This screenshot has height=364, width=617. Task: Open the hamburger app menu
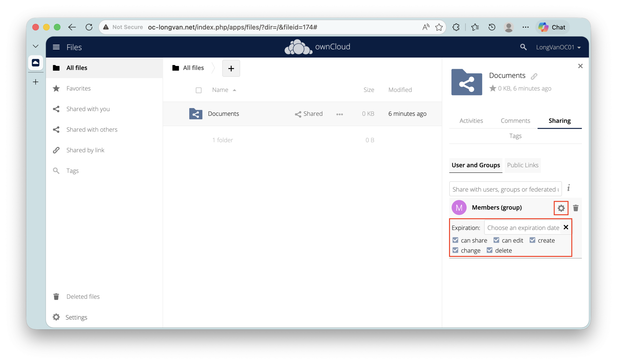(56, 47)
